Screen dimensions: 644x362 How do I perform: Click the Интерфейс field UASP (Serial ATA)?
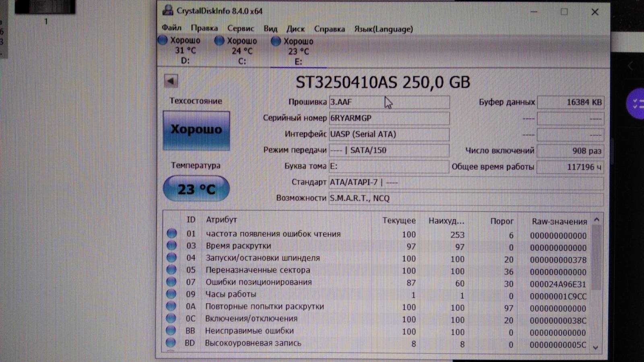click(389, 134)
